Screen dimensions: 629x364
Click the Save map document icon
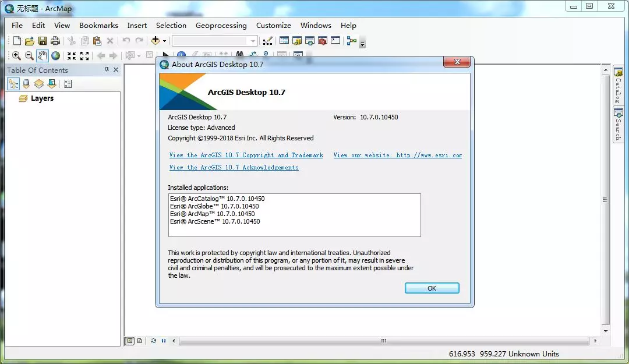43,41
